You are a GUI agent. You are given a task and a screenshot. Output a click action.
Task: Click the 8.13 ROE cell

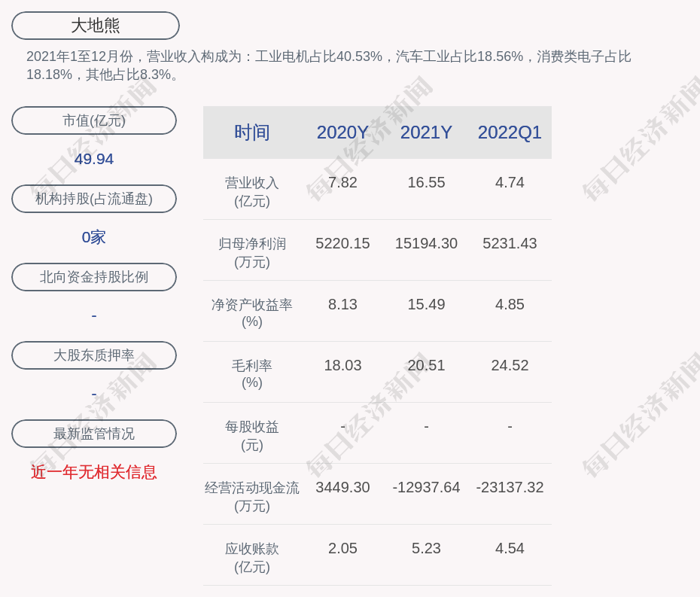point(342,305)
